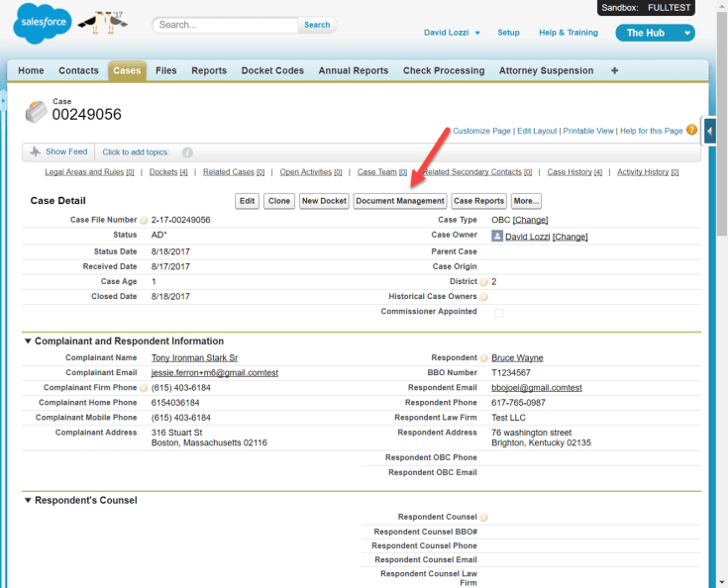Viewport: 728px width, 588px height.
Task: Click the topics info icon
Action: tap(187, 152)
